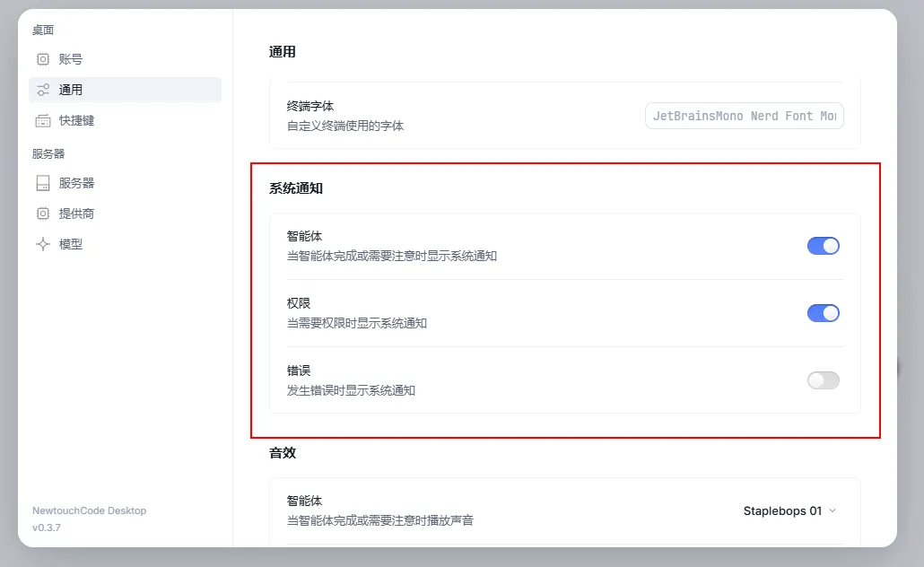Image resolution: width=924 pixels, height=567 pixels.
Task: Open the 模型 settings page
Action: 125,244
